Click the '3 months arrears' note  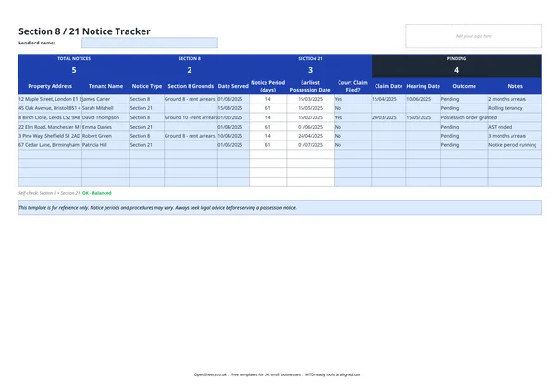tap(515, 136)
